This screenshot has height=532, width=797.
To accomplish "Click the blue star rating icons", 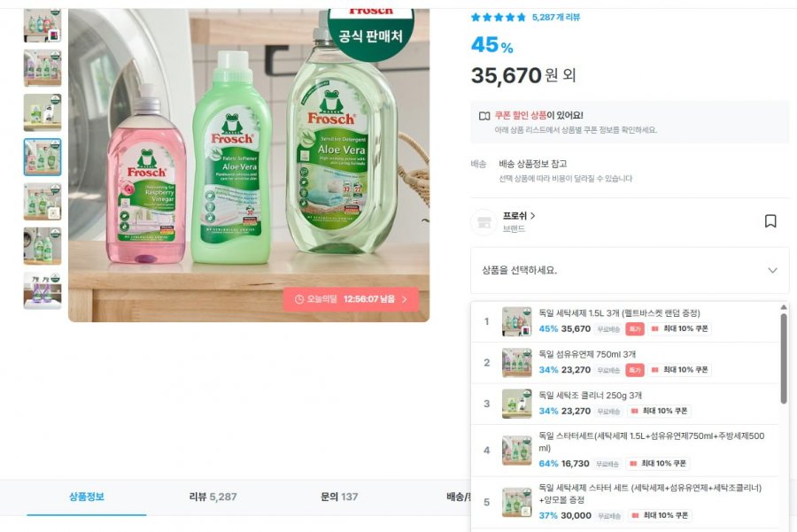I will (499, 17).
